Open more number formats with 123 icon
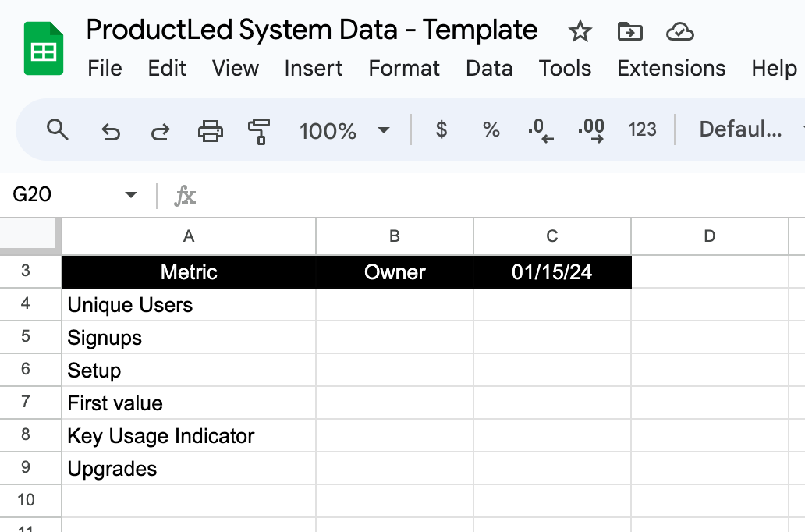 point(642,130)
